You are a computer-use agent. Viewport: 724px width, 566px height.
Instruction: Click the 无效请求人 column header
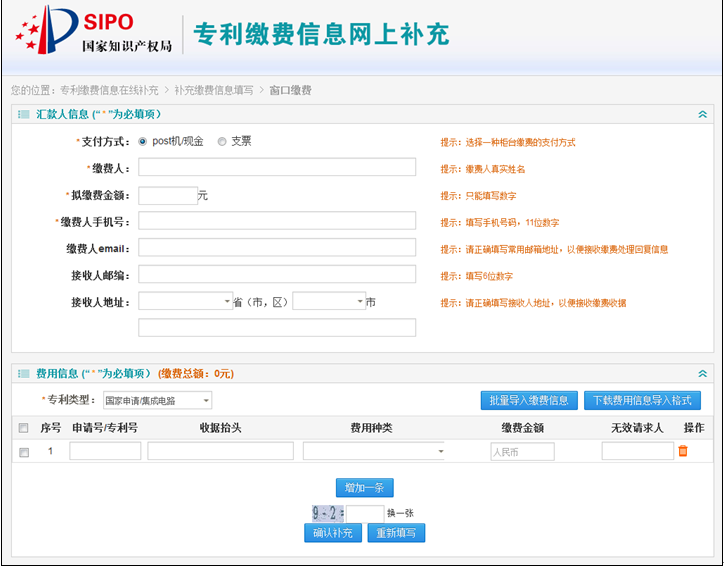pyautogui.click(x=637, y=428)
